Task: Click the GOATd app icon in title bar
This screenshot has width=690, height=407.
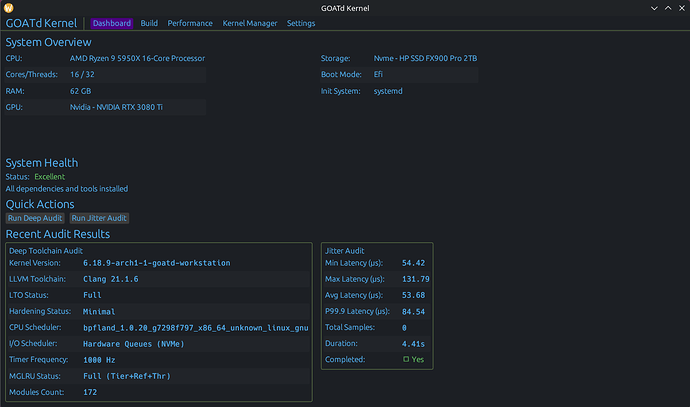Action: (x=9, y=7)
